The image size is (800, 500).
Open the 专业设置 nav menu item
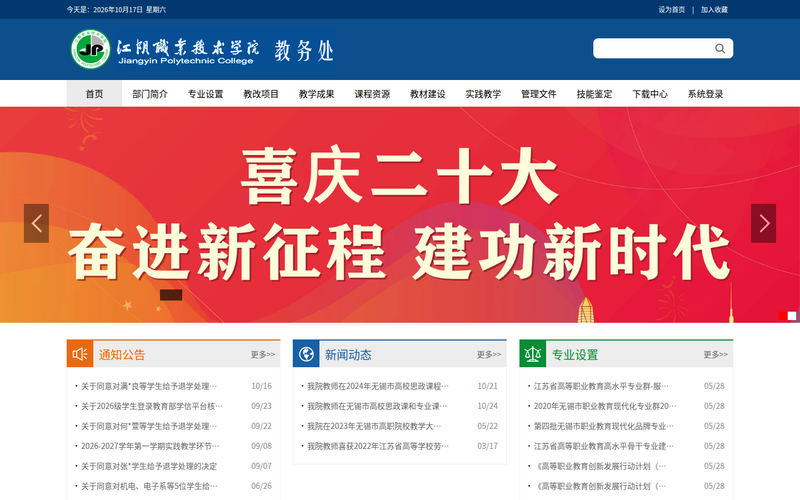coord(206,94)
